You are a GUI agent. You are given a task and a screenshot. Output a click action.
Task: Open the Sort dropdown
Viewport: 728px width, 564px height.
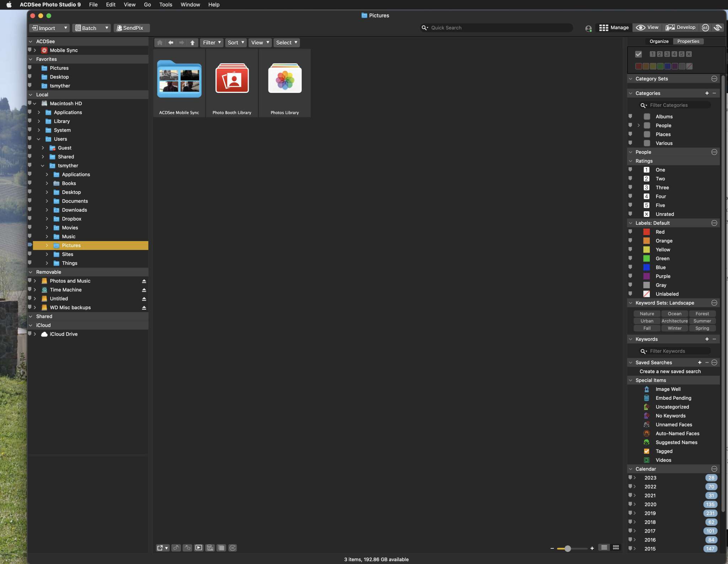coord(235,42)
